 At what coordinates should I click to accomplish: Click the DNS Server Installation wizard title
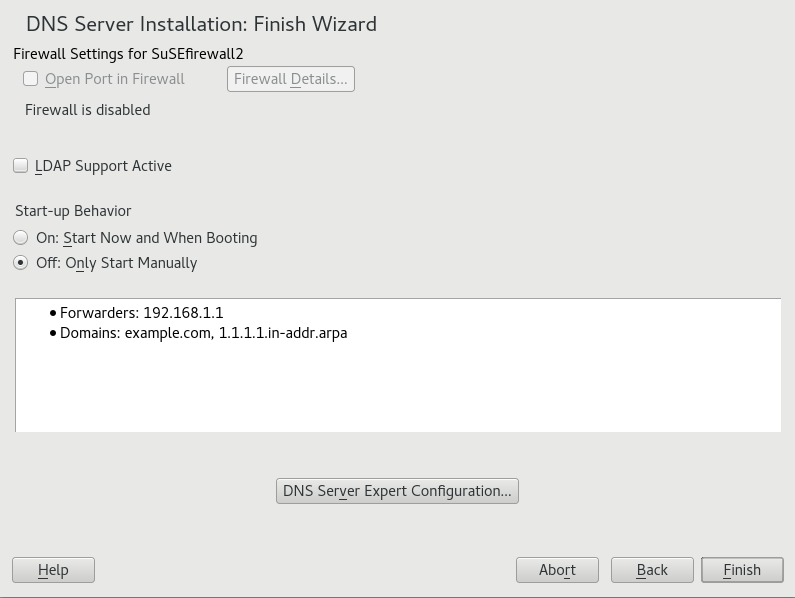pos(201,23)
